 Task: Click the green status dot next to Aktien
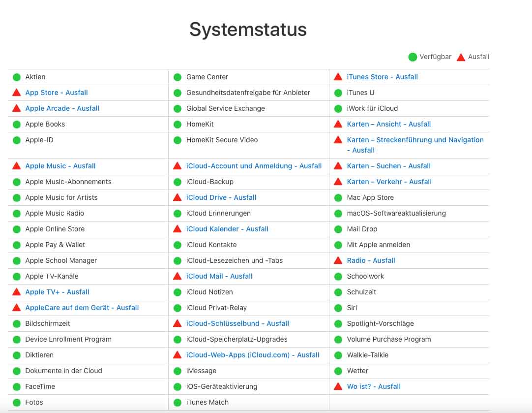pos(17,77)
